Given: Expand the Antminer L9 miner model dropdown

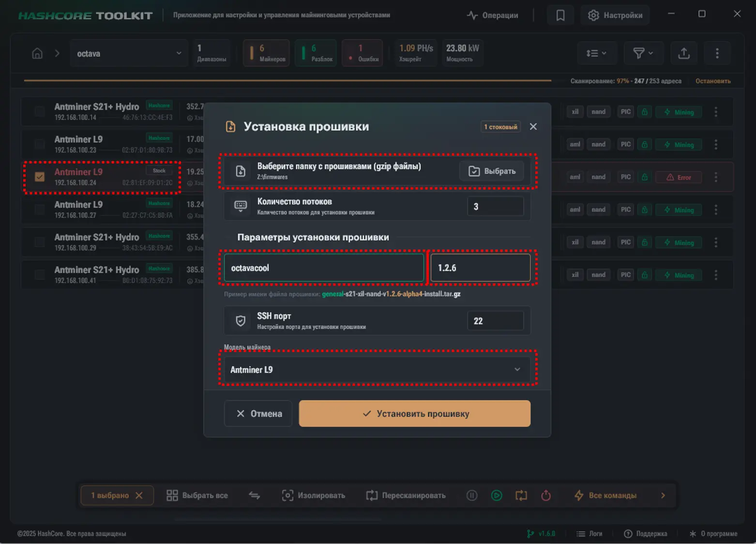Looking at the screenshot, I should tap(377, 369).
